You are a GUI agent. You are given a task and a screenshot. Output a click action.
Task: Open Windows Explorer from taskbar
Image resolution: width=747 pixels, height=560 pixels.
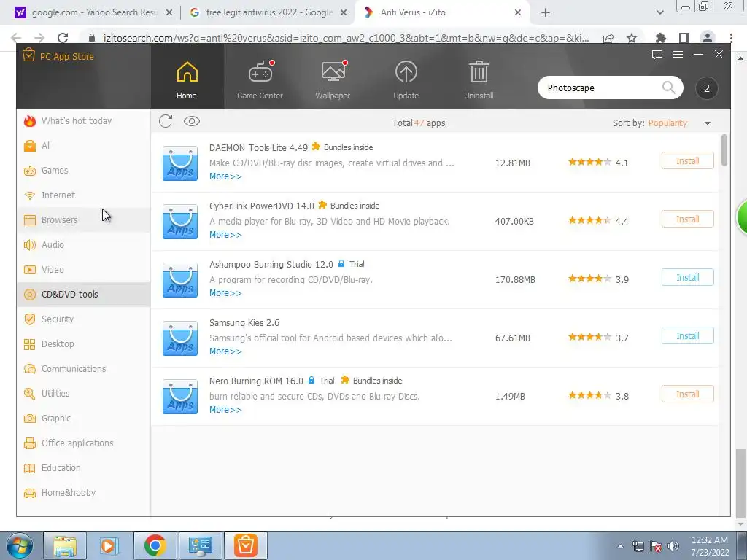pos(65,545)
